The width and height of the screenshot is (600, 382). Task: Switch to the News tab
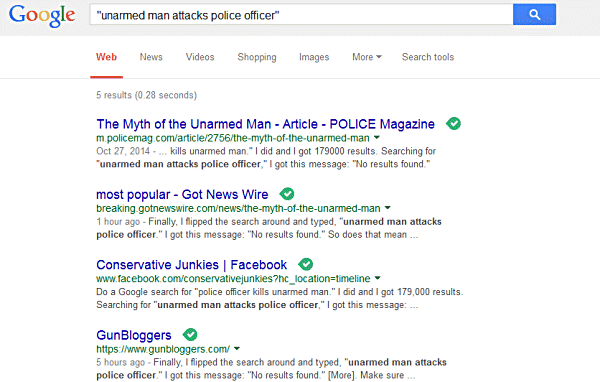(151, 57)
